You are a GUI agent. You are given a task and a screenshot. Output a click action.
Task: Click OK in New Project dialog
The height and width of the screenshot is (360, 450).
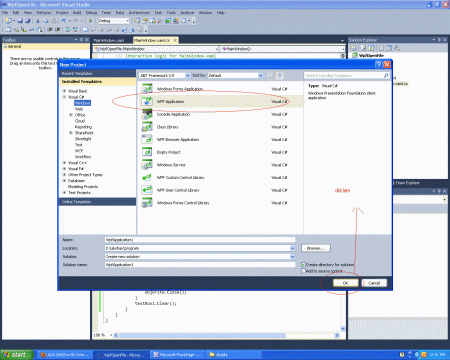346,283
